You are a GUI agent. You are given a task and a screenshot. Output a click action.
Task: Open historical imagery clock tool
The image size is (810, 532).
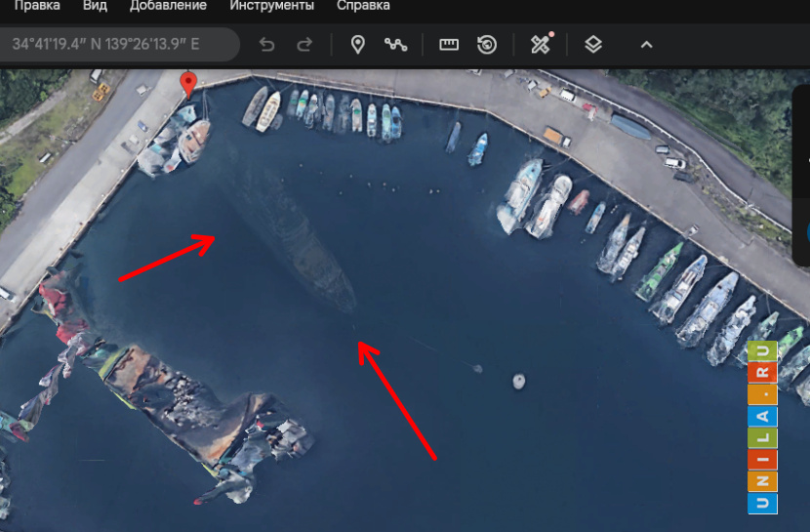(487, 45)
